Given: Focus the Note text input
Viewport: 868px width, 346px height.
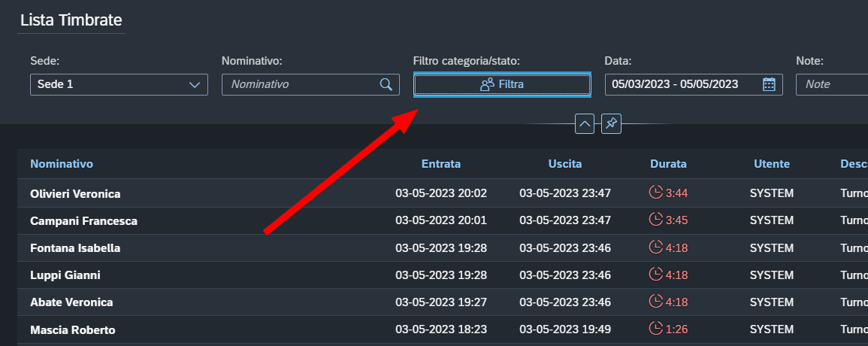Looking at the screenshot, I should (x=832, y=84).
